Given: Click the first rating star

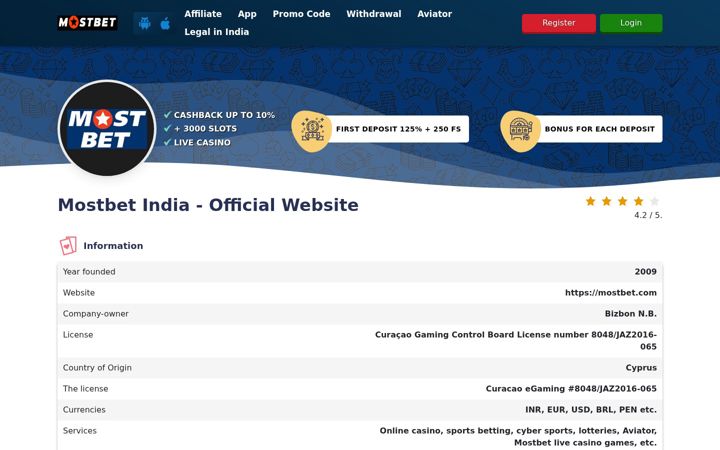Looking at the screenshot, I should (x=591, y=201).
